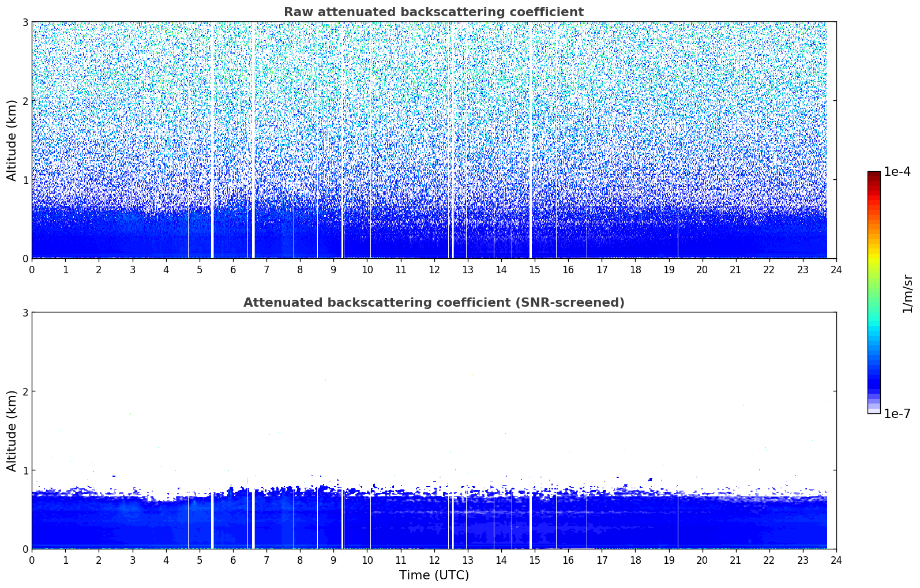Click "Altitude (km)" label of the raw plot
Image resolution: width=920 pixels, height=588 pixels.
tap(12, 140)
